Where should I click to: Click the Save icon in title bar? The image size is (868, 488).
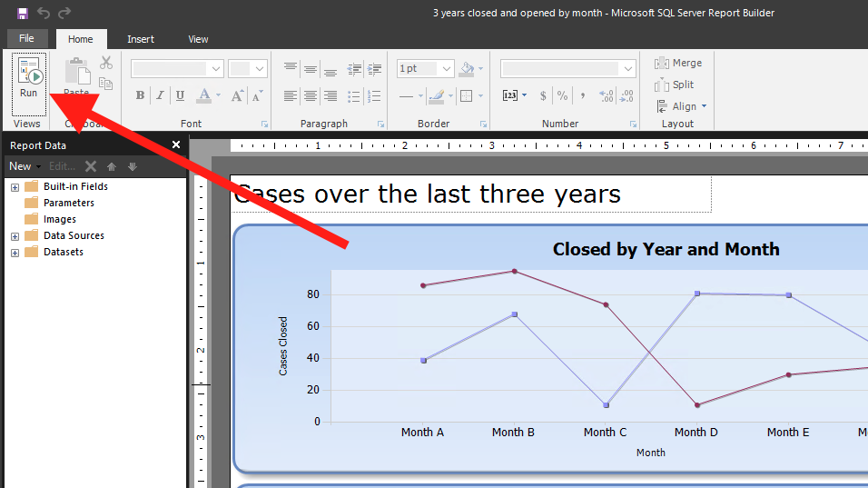tap(22, 13)
